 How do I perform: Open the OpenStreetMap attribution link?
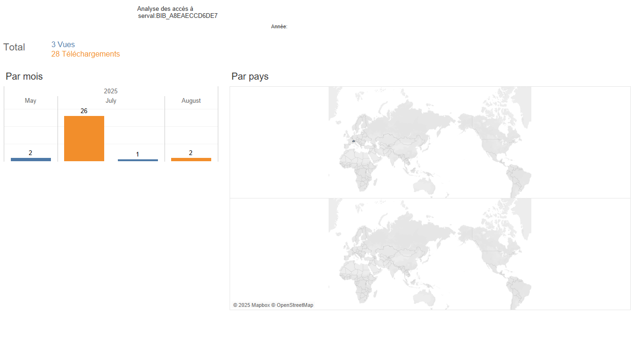(292, 305)
